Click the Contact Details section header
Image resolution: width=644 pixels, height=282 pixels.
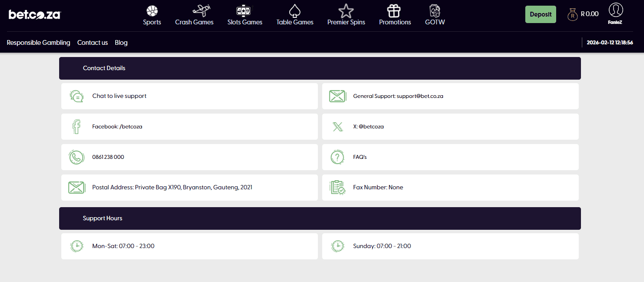pos(320,68)
